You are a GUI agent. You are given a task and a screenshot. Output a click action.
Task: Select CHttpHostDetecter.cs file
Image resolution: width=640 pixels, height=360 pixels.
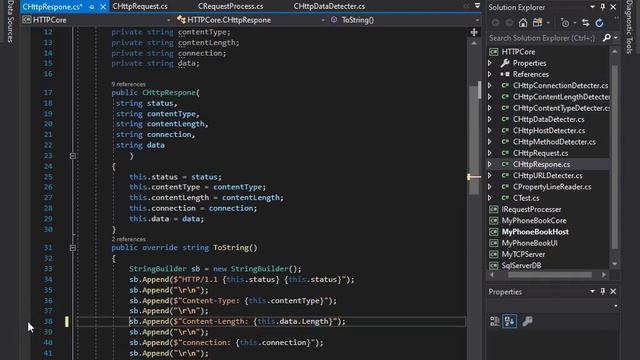pyautogui.click(x=549, y=131)
